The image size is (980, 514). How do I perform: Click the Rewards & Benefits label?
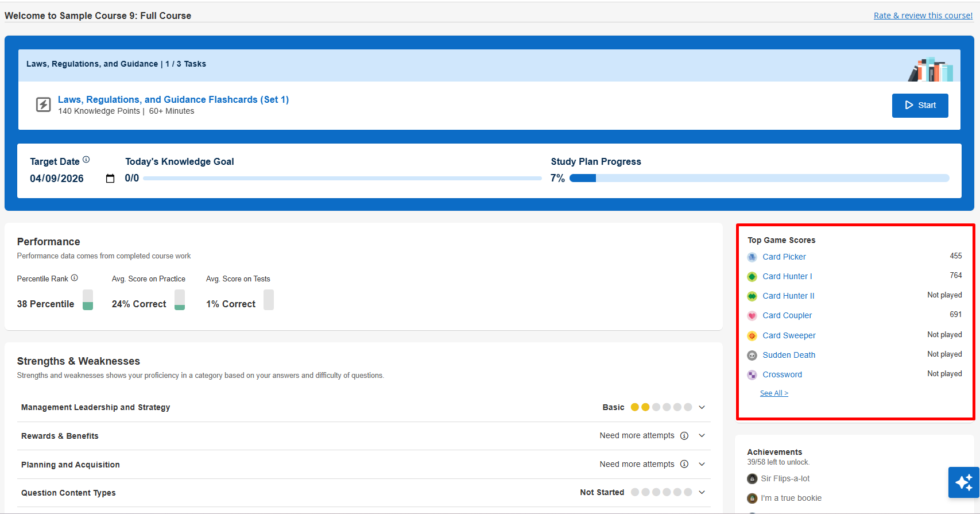(x=60, y=436)
